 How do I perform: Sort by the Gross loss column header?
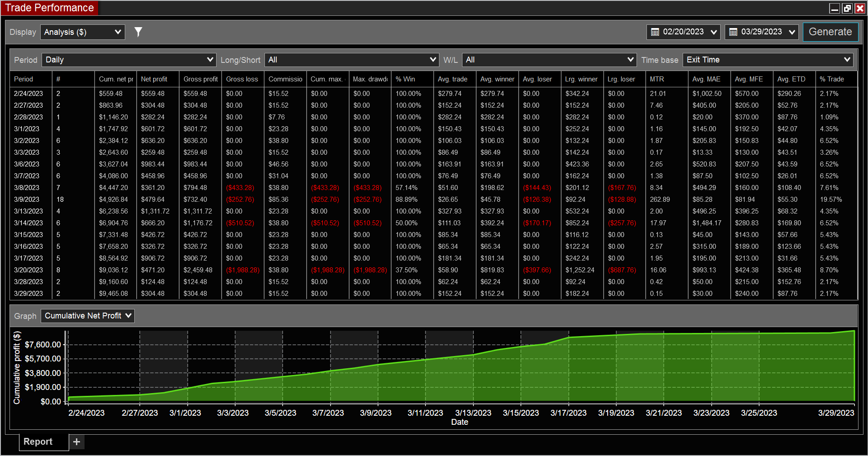(242, 79)
